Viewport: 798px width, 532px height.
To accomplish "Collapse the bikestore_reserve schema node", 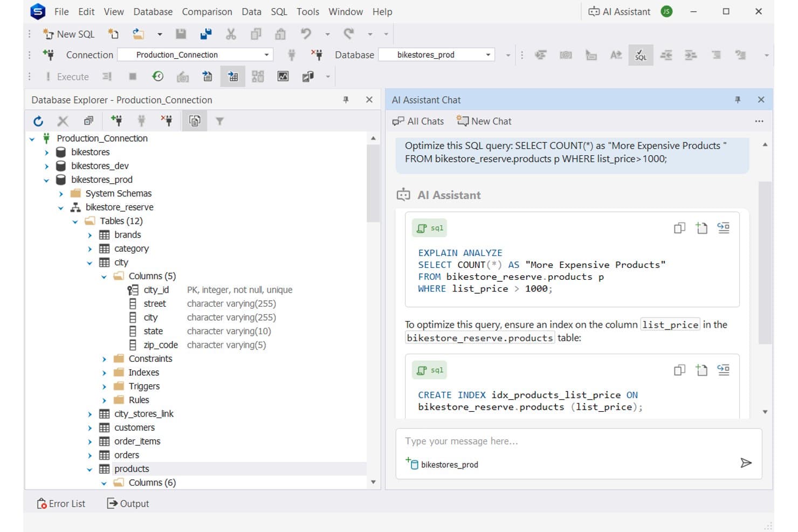I will pyautogui.click(x=60, y=208).
